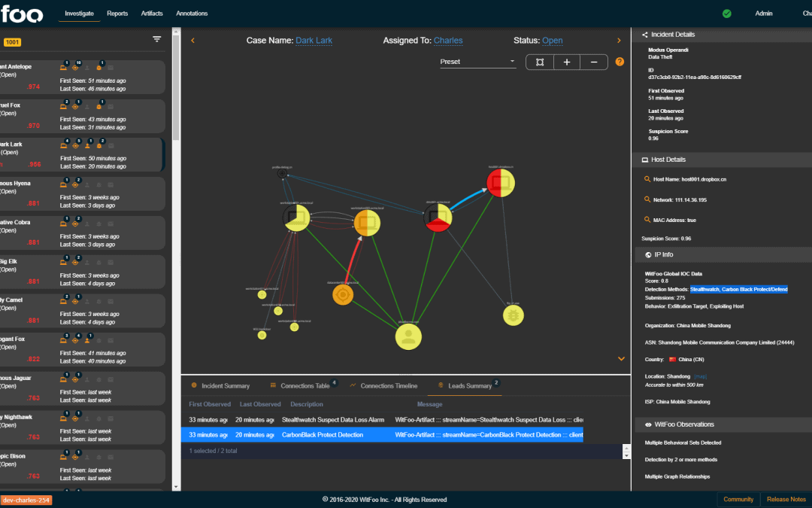This screenshot has width=812, height=508.
Task: Select the Dark Lark incident card
Action: click(82, 154)
